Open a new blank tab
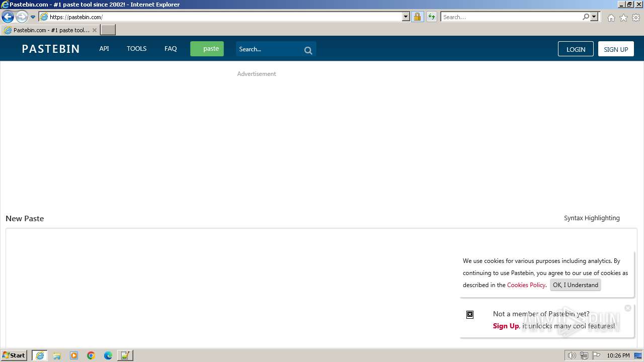This screenshot has height=362, width=644. pyautogui.click(x=108, y=30)
